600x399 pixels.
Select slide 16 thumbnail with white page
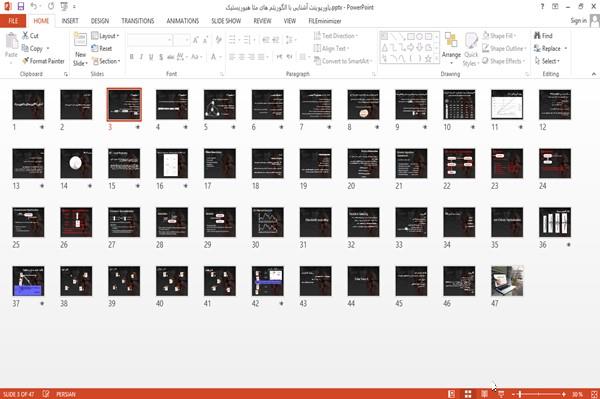[x=172, y=163]
